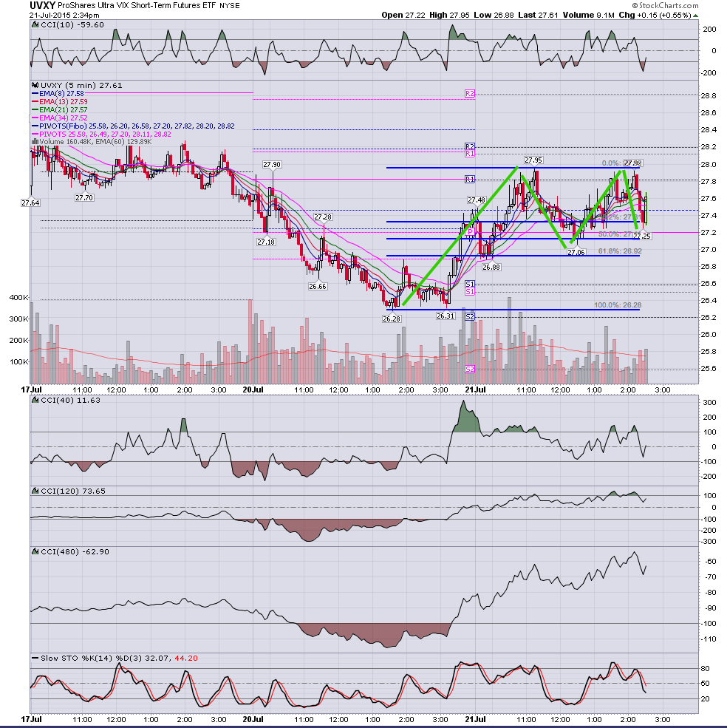Click the CCI(10) indicator panel icon
727x728 pixels.
click(x=35, y=24)
